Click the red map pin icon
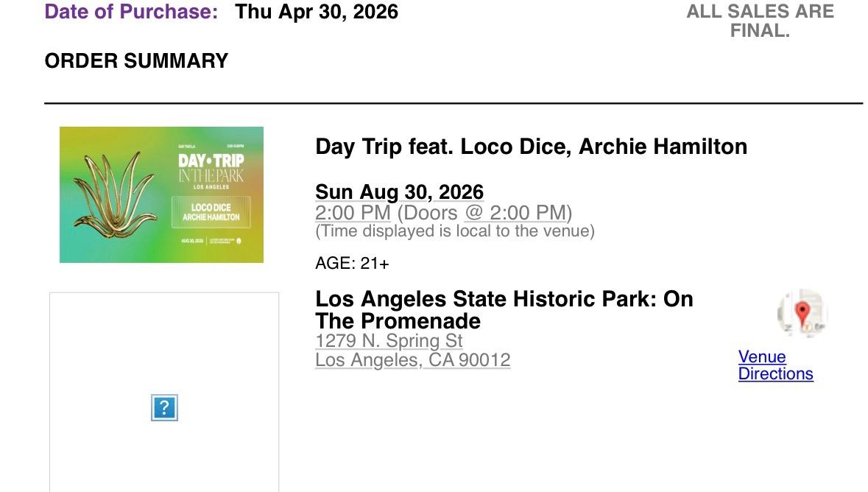Screen dimensions: 868x492 point(802,313)
